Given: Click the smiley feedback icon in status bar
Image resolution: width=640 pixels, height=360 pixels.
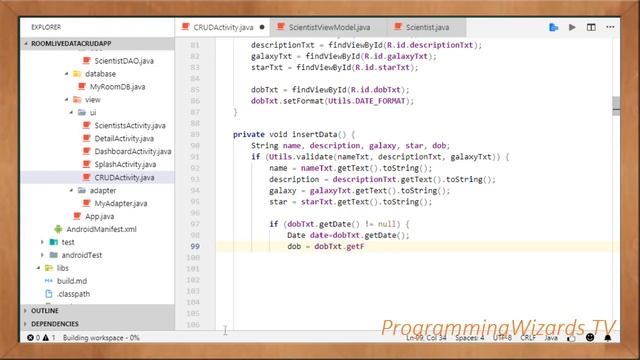Looking at the screenshot, I should (x=590, y=337).
